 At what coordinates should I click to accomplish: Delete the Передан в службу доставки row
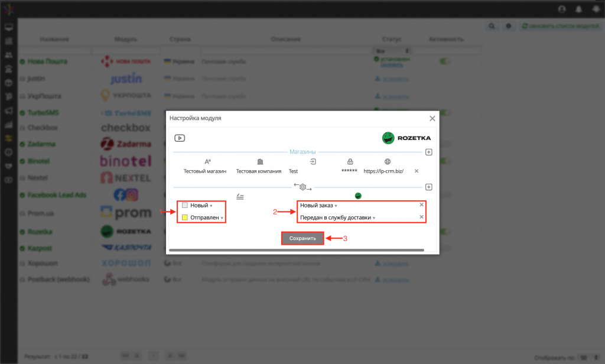[421, 217]
